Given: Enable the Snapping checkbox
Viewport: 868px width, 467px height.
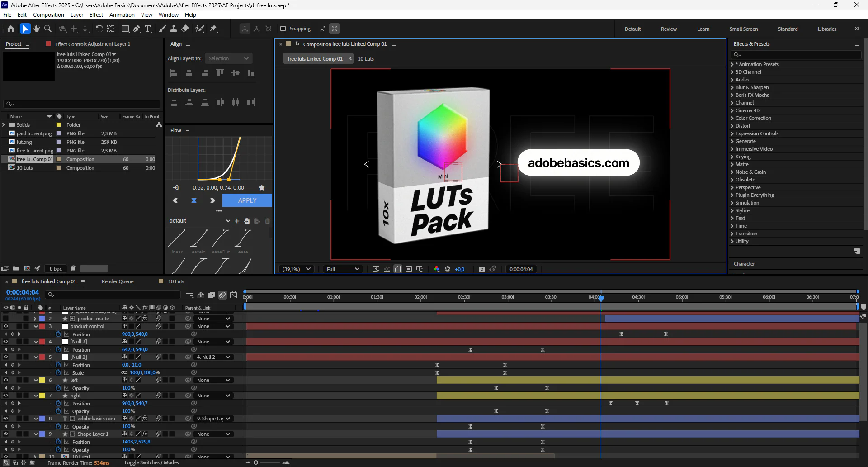Looking at the screenshot, I should (x=283, y=29).
